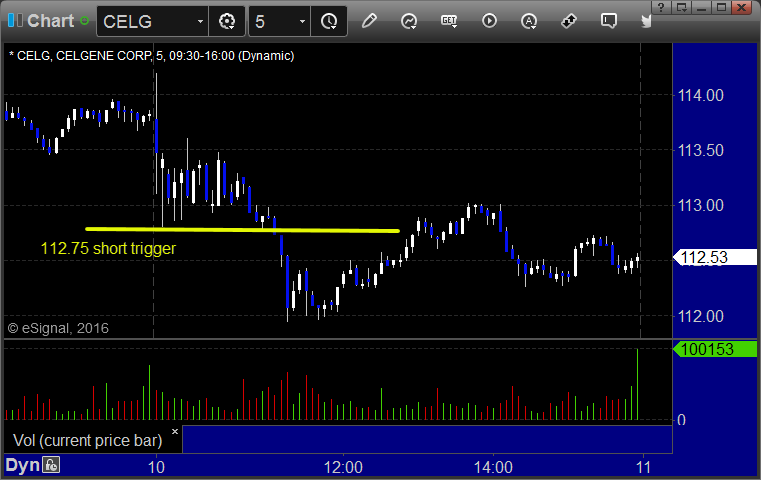The height and width of the screenshot is (480, 761).
Task: Select the yellow short trigger line
Action: click(242, 230)
